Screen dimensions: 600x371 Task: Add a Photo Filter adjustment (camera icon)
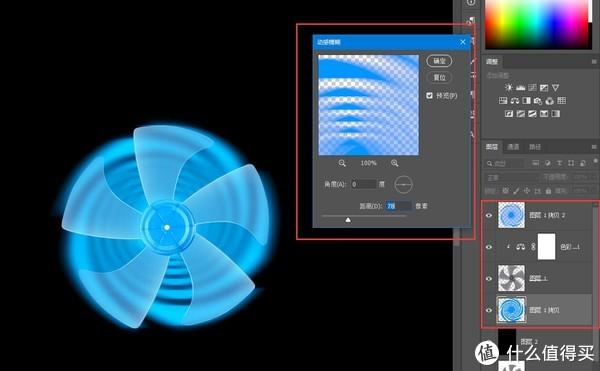point(538,101)
